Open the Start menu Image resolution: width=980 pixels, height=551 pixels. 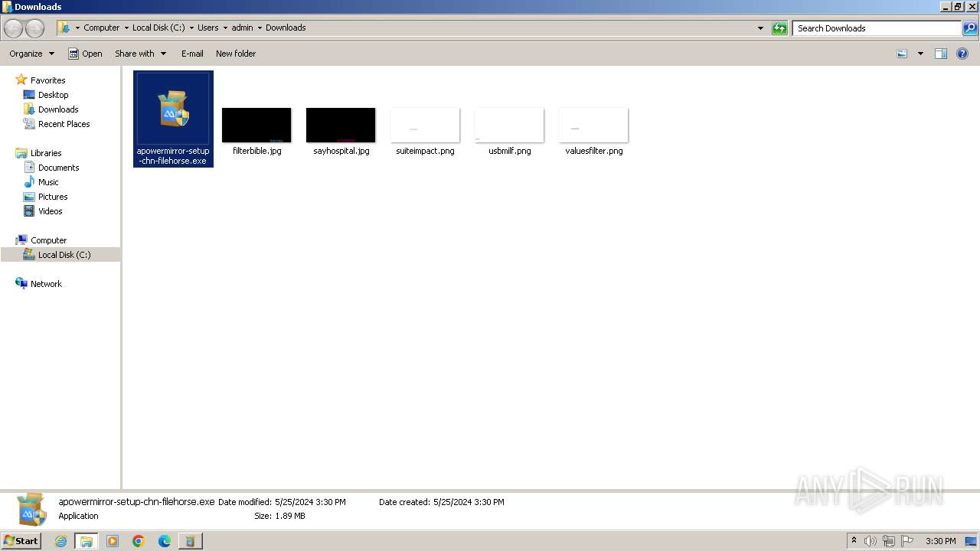click(21, 541)
